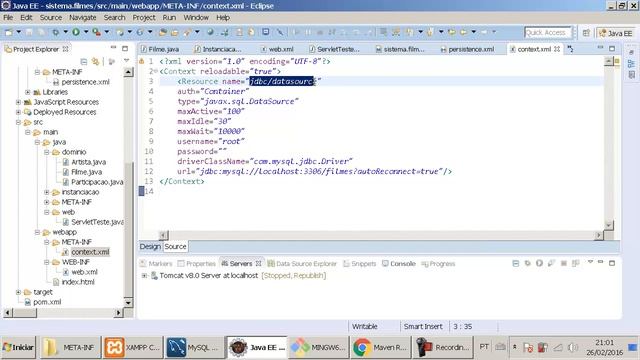Open the Source menu
Screen dimensions: 640x360
point(51,18)
